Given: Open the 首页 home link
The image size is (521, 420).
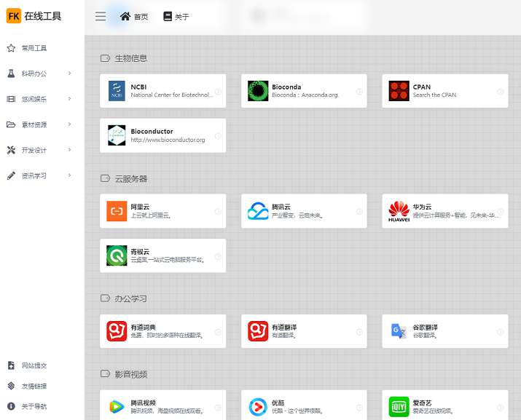Looking at the screenshot, I should 134,16.
